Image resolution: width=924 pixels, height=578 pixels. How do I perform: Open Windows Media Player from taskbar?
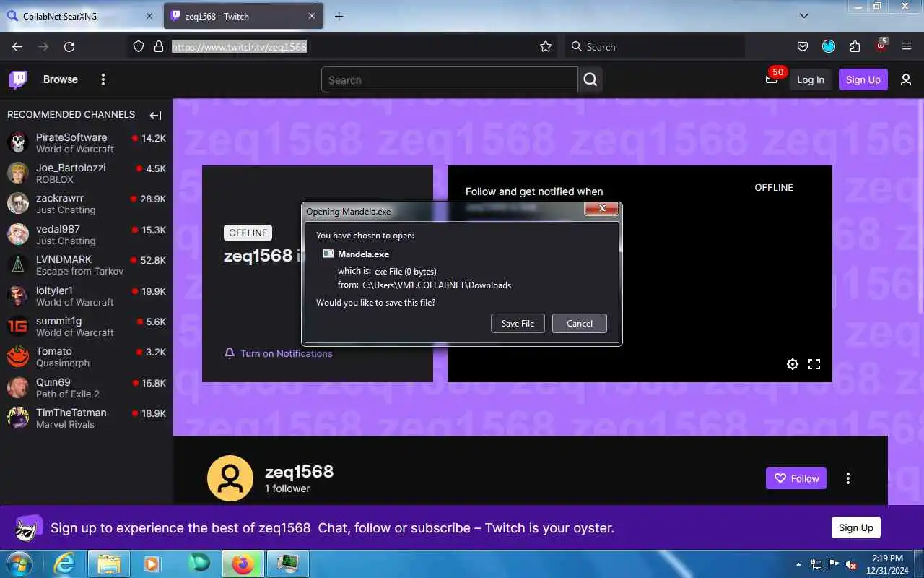tap(152, 564)
